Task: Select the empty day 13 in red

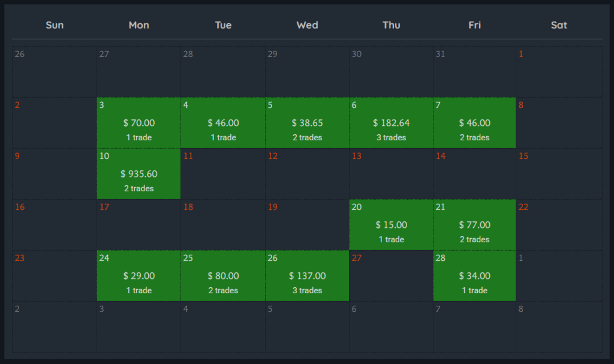Action: tap(391, 174)
